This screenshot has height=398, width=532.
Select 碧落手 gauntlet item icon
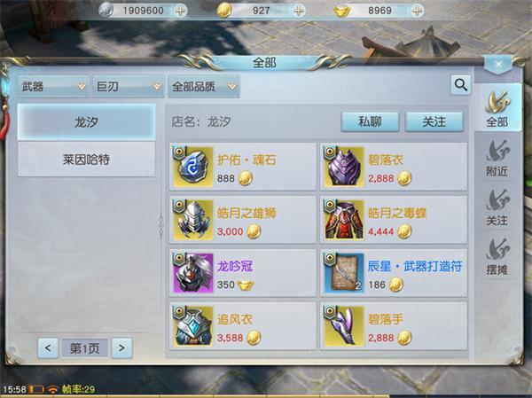344,325
